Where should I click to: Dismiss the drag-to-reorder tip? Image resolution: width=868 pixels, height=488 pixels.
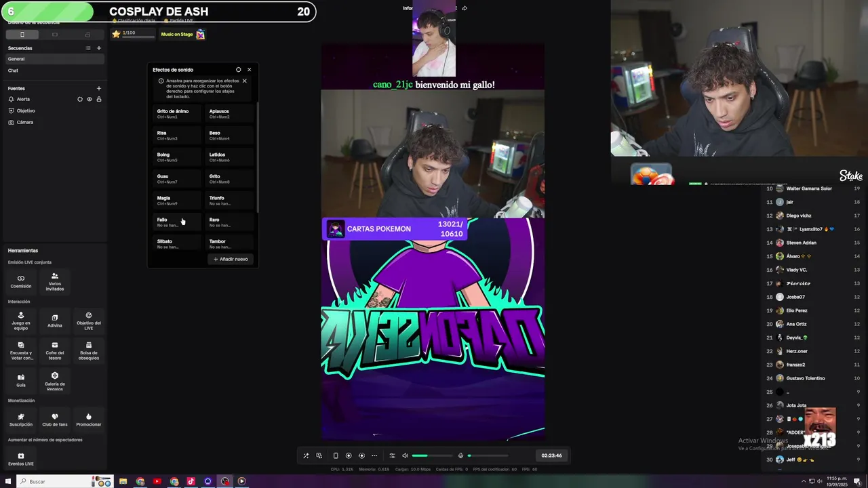point(244,81)
